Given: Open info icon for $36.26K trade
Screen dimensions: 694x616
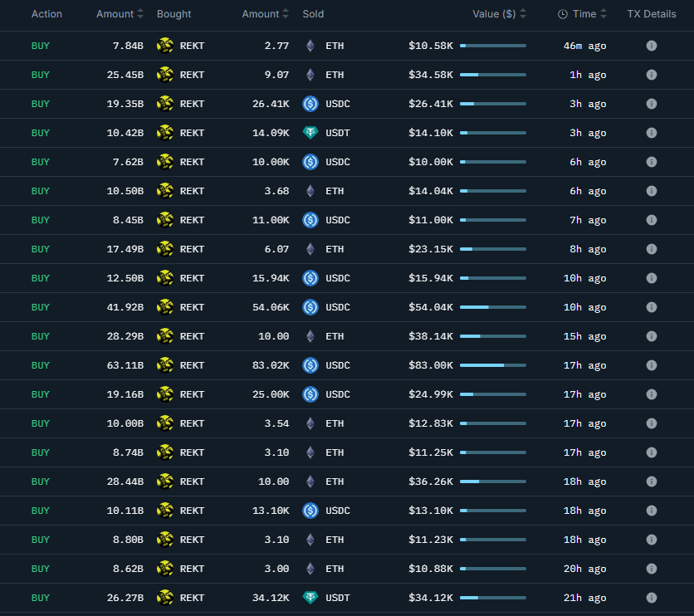Looking at the screenshot, I should 651,482.
